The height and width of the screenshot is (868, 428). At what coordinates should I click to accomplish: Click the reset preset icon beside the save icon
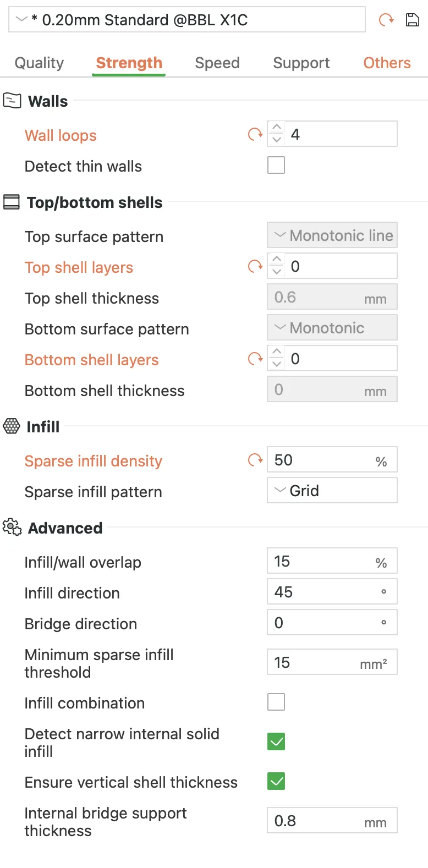point(386,20)
